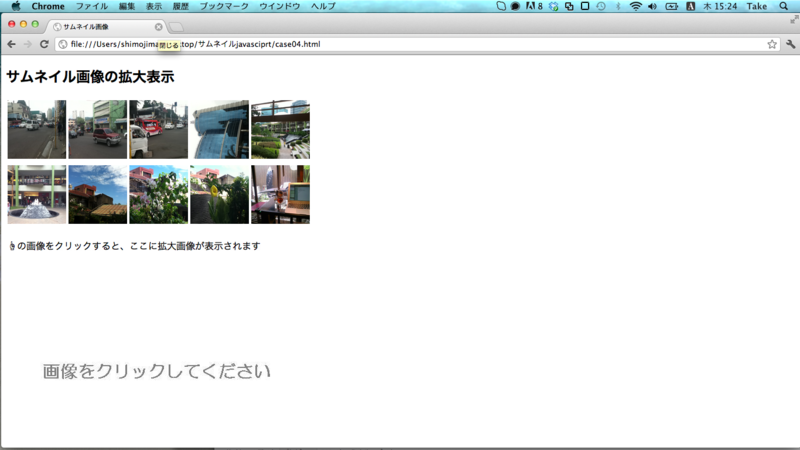Viewport: 800px width, 450px height.
Task: Click the heading サムネイル画像の拡大表示
Action: pyautogui.click(x=90, y=77)
